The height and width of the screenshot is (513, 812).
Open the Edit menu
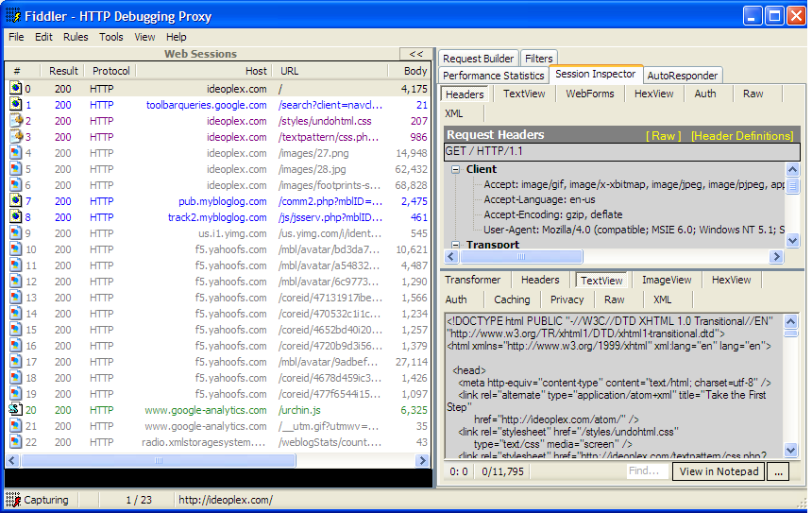(x=43, y=37)
